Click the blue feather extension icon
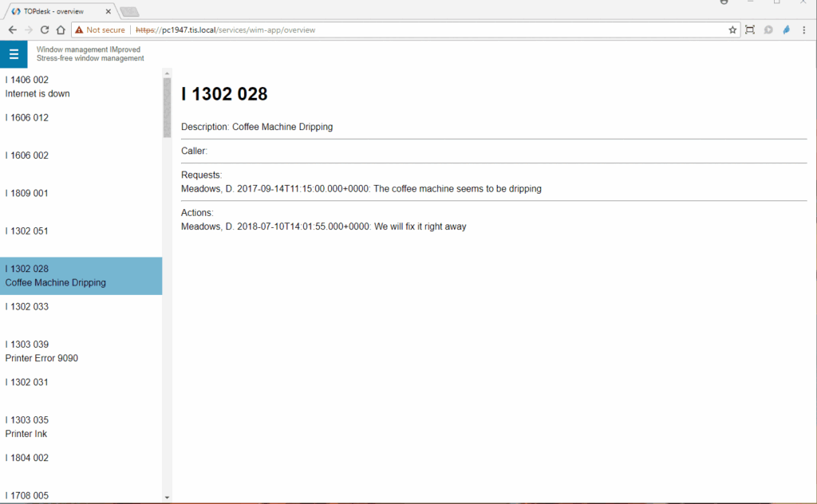Image resolution: width=817 pixels, height=504 pixels. 786,30
